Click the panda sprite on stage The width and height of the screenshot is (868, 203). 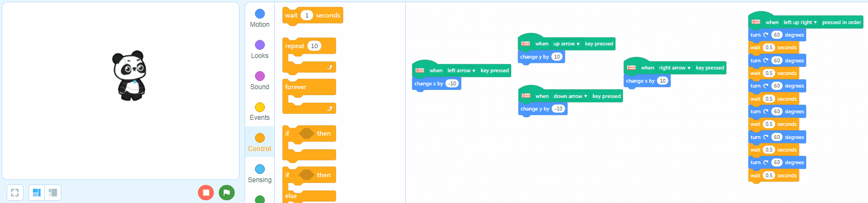tap(129, 76)
